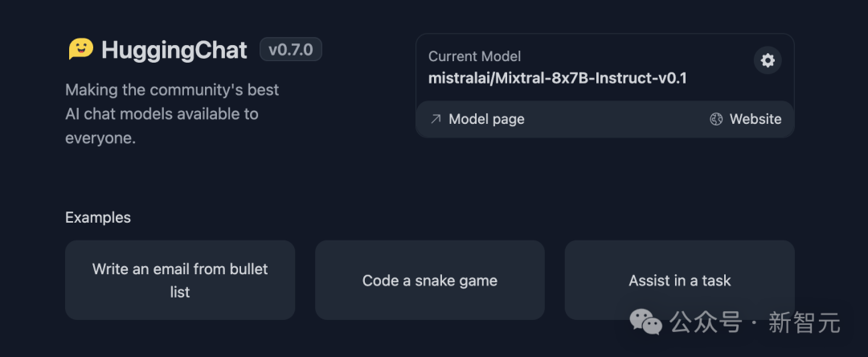Pick the "Assist in a task" example
The height and width of the screenshot is (357, 868).
(x=679, y=280)
